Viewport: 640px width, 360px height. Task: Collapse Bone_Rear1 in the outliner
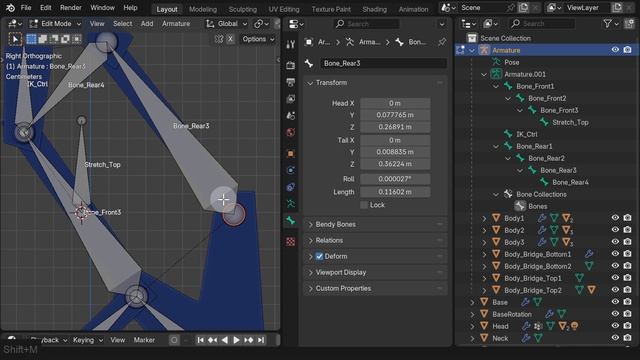496,146
